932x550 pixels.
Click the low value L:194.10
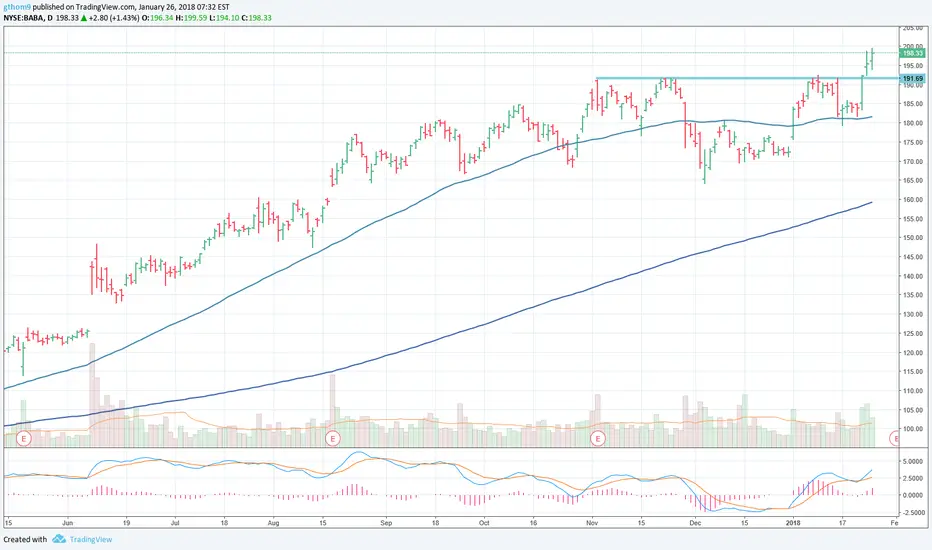[224, 18]
